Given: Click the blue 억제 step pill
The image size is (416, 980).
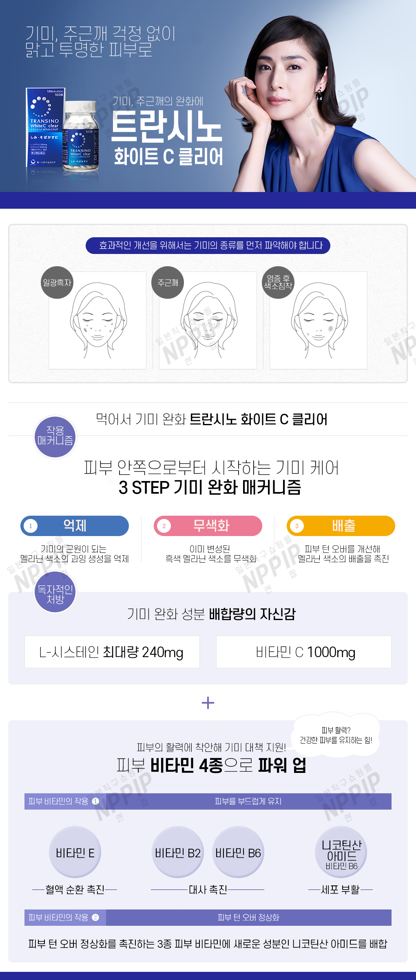Looking at the screenshot, I should [x=75, y=526].
